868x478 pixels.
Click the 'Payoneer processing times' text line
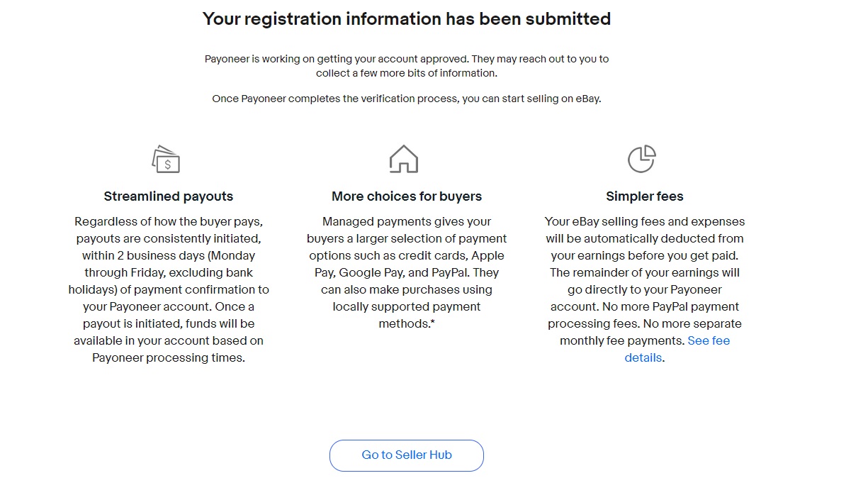(169, 357)
